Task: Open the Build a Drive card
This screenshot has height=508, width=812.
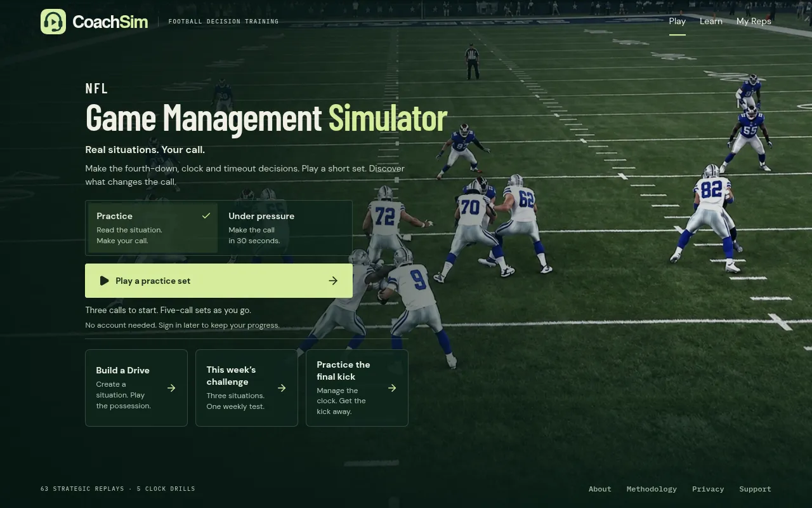Action: click(136, 388)
